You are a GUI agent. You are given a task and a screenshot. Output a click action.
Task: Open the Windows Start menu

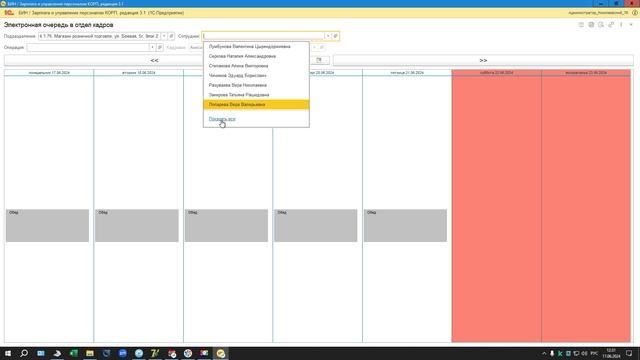(8, 353)
